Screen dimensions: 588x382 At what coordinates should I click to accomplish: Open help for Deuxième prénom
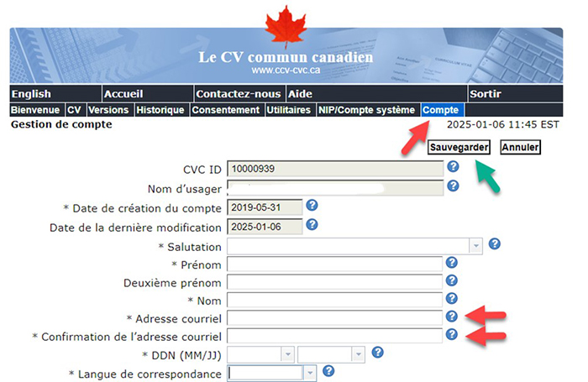[452, 280]
